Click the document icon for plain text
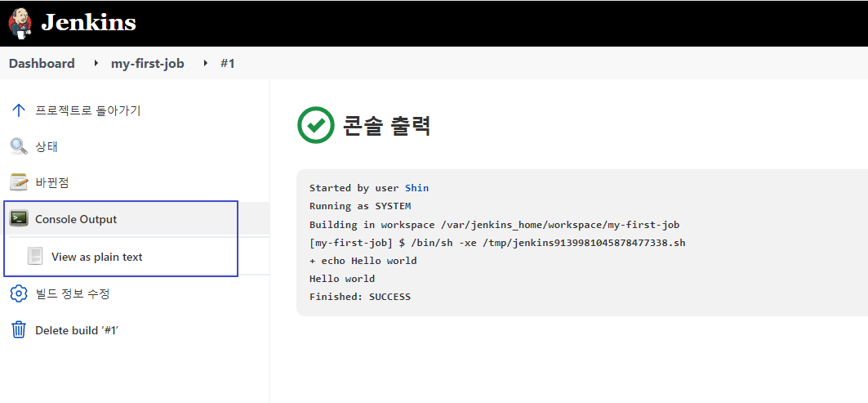The width and height of the screenshot is (868, 403). click(35, 256)
